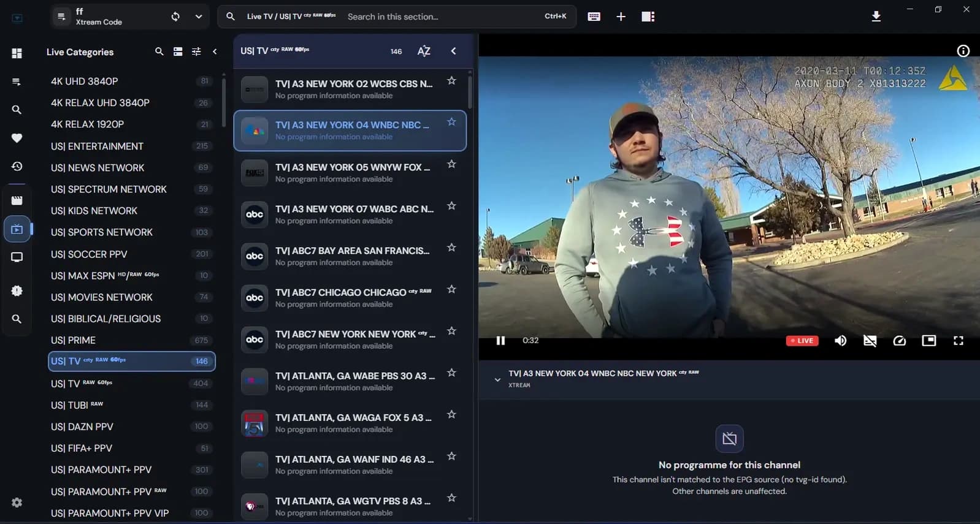
Task: Open US| TUBI RAW category
Action: (132, 405)
